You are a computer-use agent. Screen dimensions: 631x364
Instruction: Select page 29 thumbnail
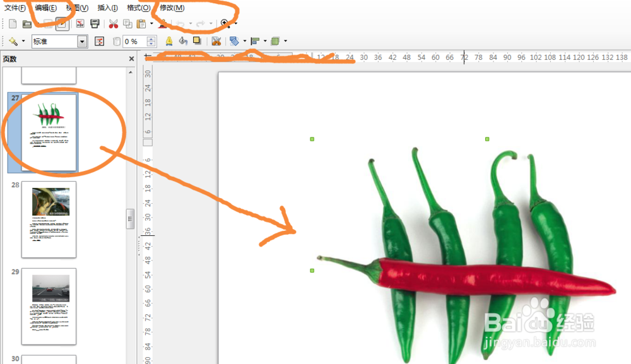coord(49,306)
